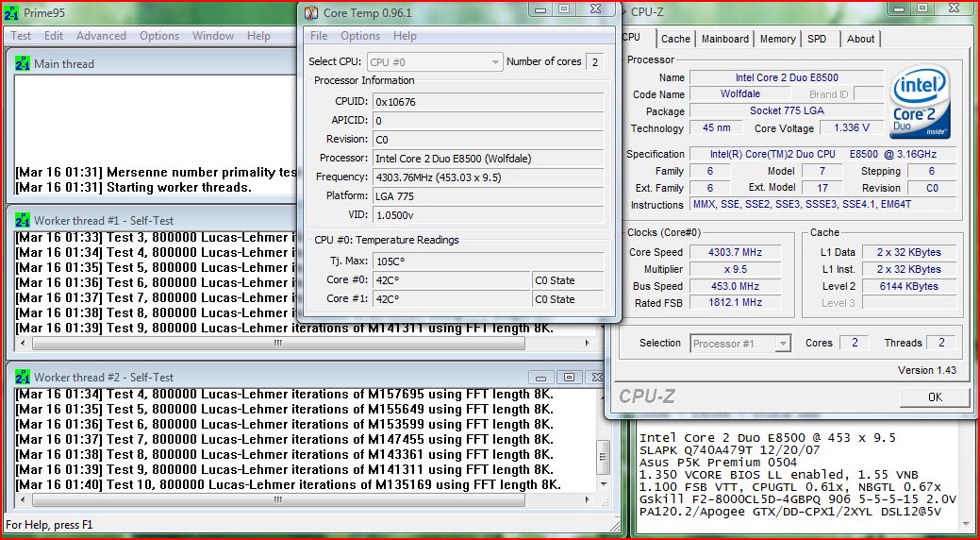This screenshot has width=980, height=540.
Task: Open the Select CPU dropdown in Core Temp
Action: point(435,62)
